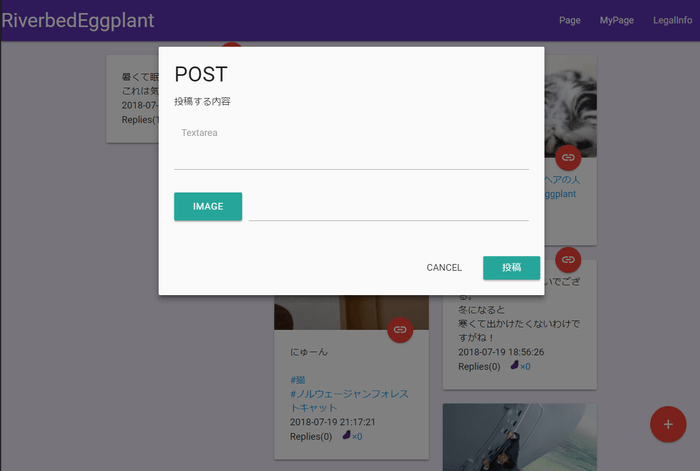Click eggplant icon on the 21:17:21 post
Screen dimensions: 700x471
point(346,435)
